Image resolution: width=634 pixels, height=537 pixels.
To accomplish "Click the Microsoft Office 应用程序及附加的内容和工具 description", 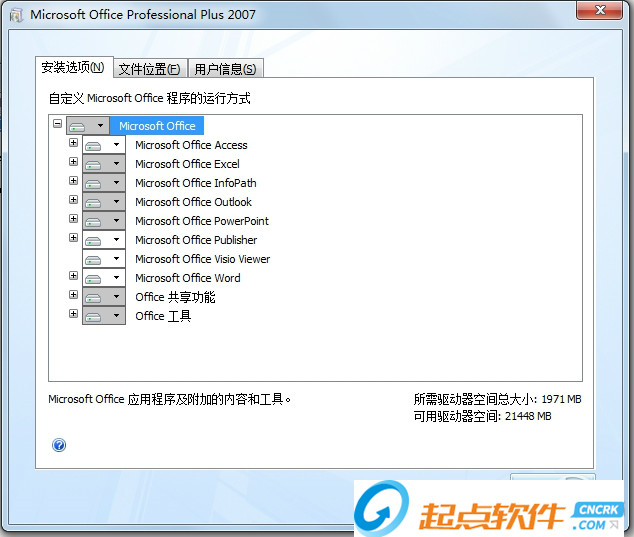I will (x=169, y=400).
